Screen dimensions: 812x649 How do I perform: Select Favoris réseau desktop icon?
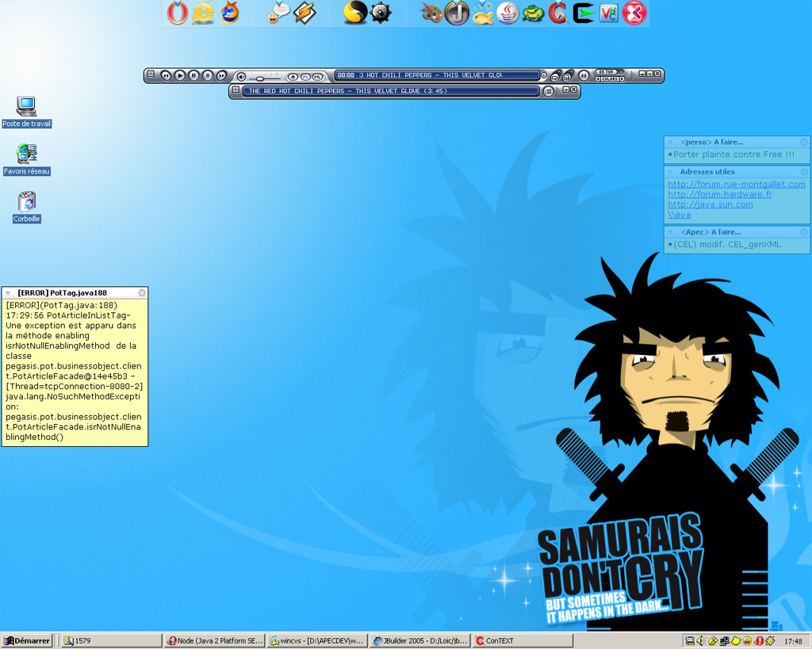pyautogui.click(x=26, y=159)
